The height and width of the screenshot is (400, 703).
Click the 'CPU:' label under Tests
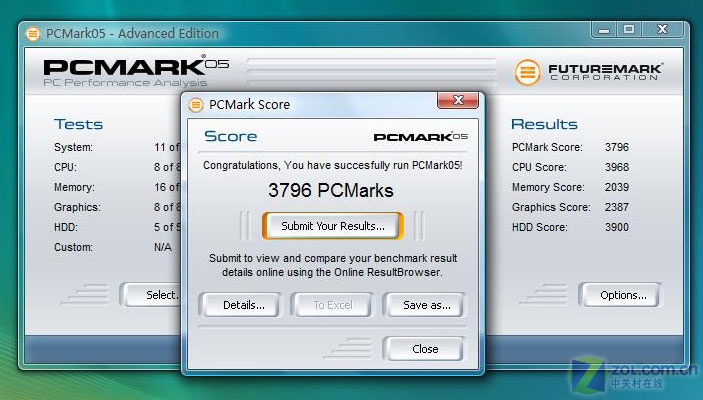coord(65,167)
